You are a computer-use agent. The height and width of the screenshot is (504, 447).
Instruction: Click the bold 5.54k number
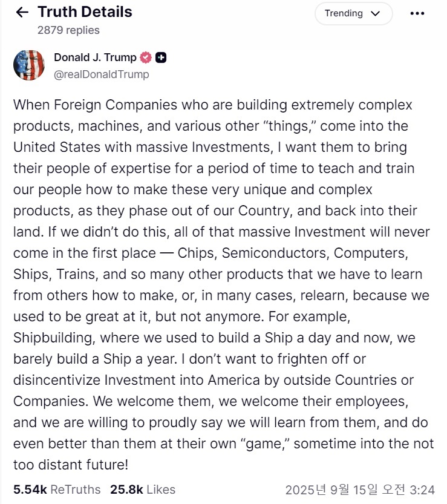(30, 489)
